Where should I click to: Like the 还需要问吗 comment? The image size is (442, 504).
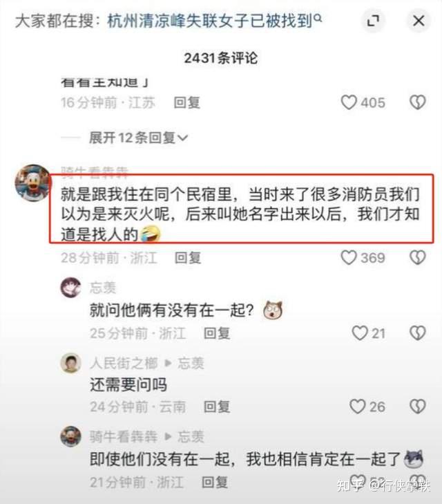pos(357,407)
